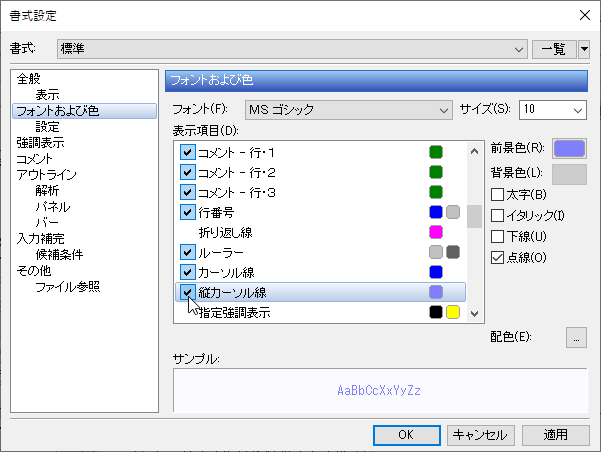Click the display items list scrollbar thumb

(475, 216)
